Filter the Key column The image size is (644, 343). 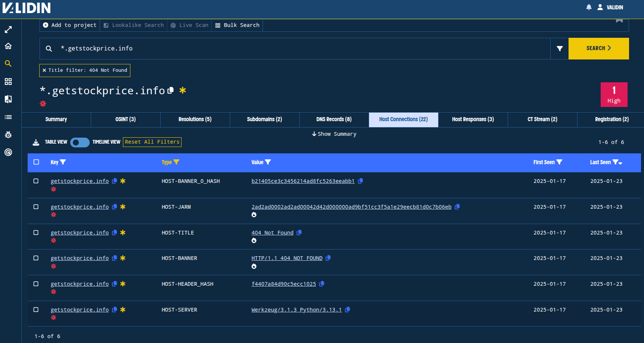point(63,162)
